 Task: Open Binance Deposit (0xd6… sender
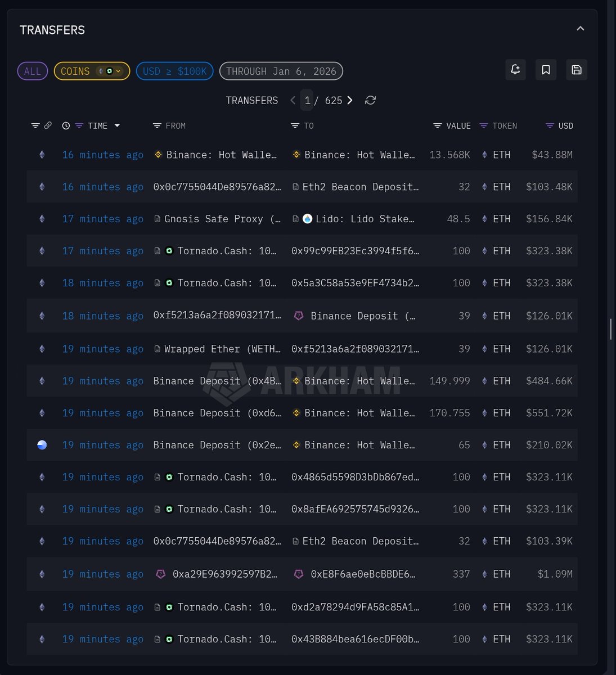(217, 413)
